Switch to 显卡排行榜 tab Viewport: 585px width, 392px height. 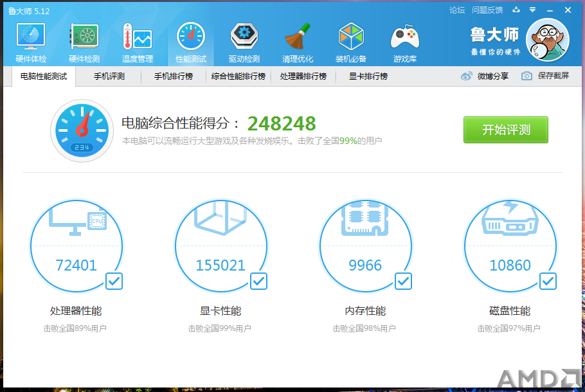[x=368, y=76]
